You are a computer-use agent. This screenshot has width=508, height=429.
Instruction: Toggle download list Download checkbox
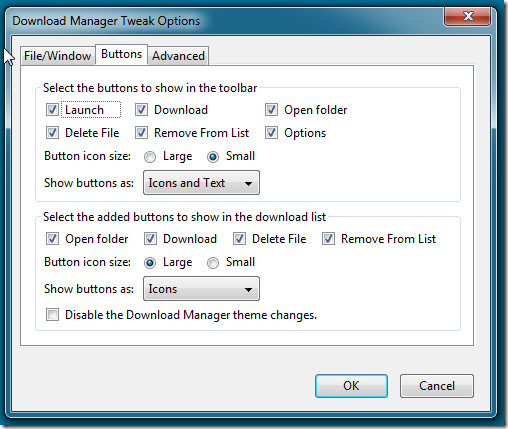click(x=150, y=239)
